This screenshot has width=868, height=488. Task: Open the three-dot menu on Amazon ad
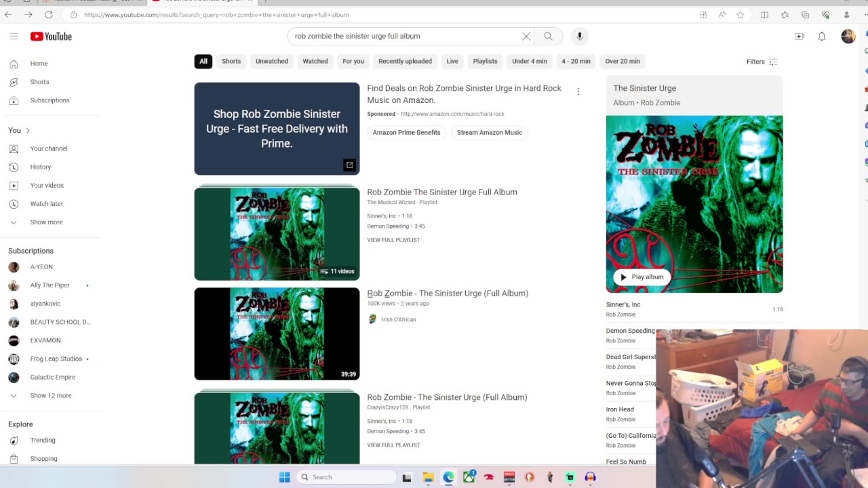(x=578, y=91)
